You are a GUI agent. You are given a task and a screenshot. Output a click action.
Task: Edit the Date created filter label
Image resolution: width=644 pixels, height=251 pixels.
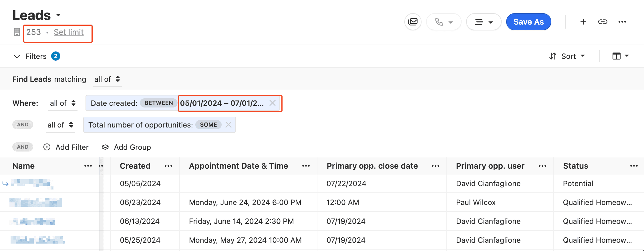[114, 103]
